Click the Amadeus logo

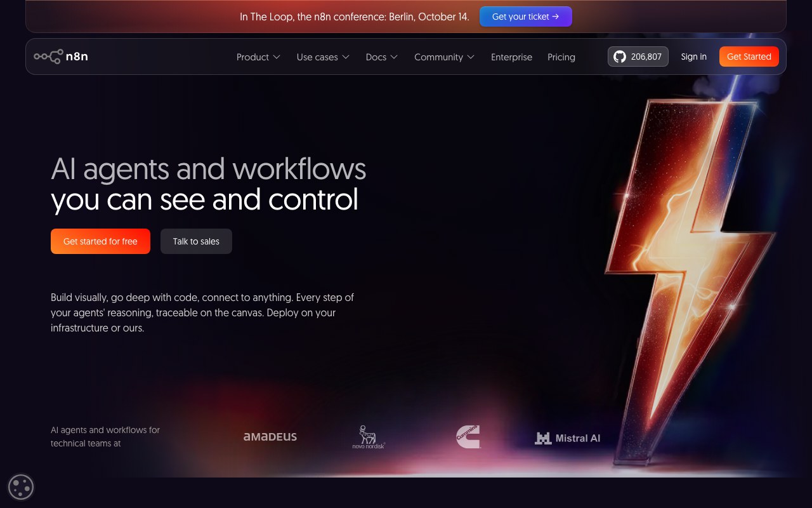[x=270, y=437]
